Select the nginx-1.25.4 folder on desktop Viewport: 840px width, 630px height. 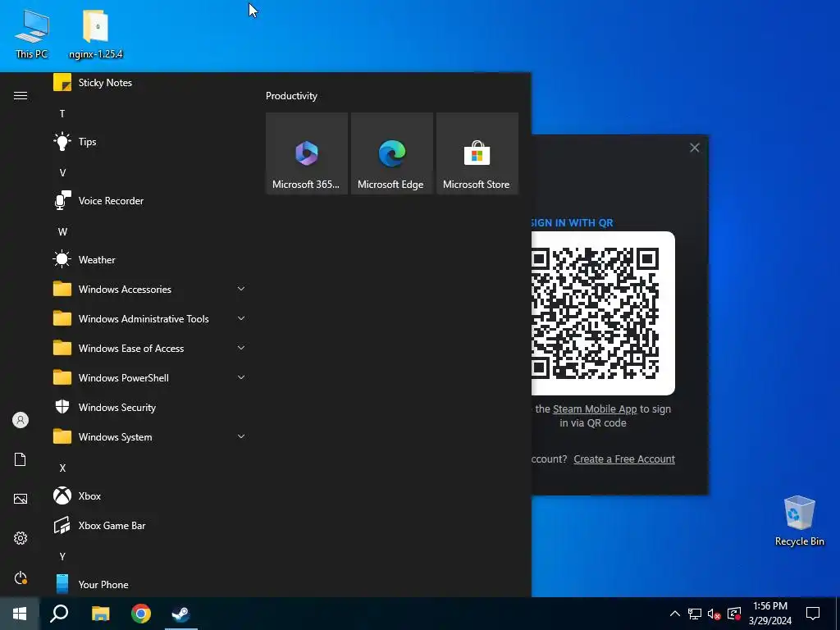click(x=96, y=34)
